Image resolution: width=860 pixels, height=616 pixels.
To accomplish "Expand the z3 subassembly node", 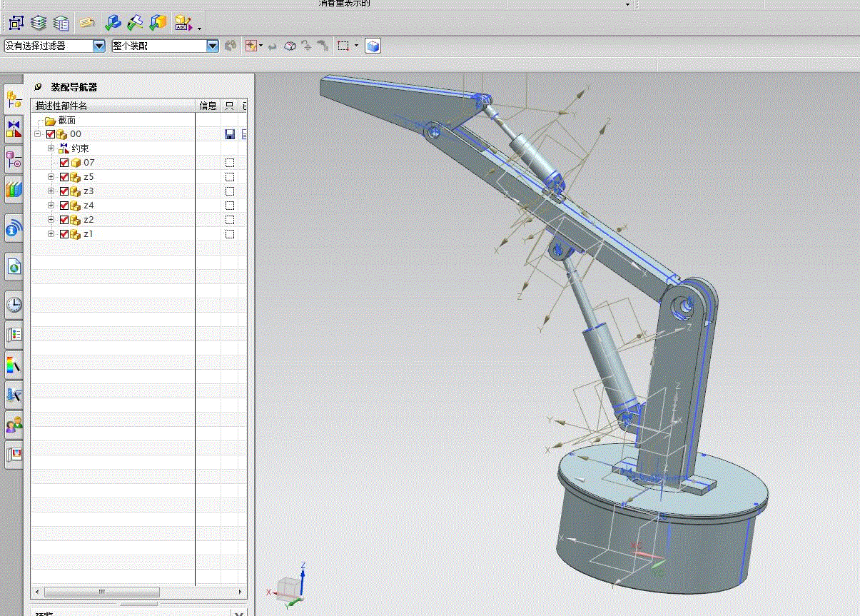I will point(51,191).
